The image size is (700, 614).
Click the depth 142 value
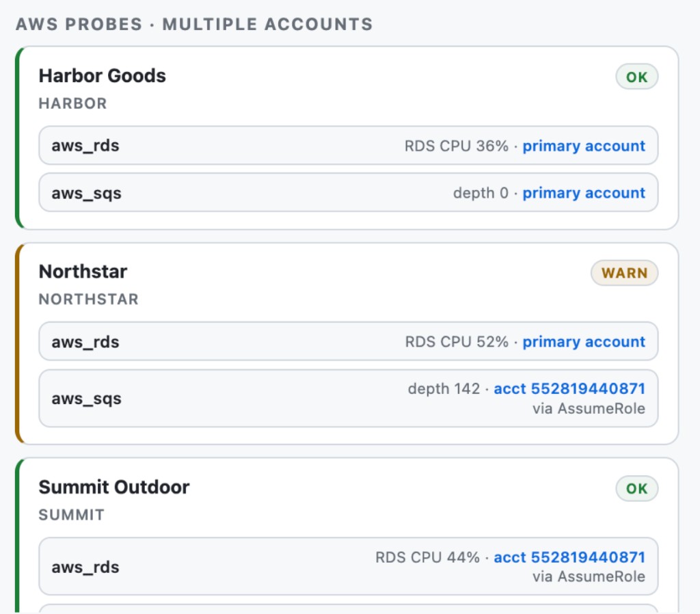click(x=444, y=388)
